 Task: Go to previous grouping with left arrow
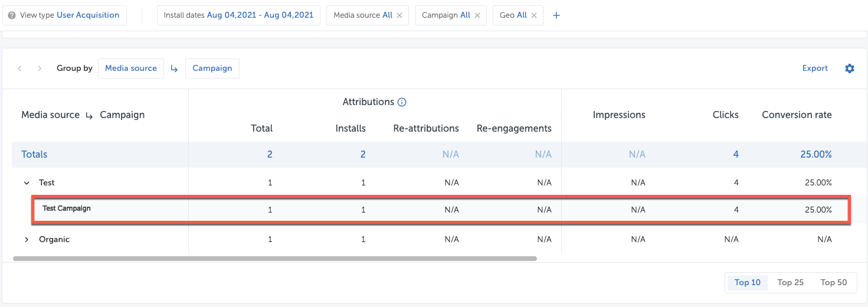pyautogui.click(x=19, y=68)
